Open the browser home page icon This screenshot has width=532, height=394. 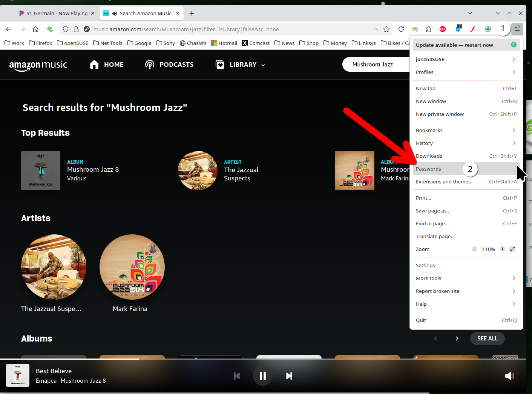click(x=35, y=29)
